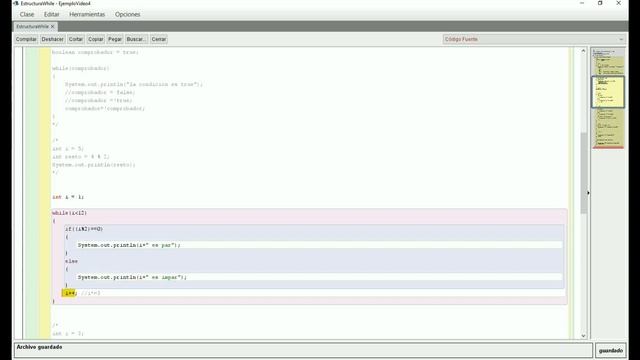Viewport: 640px width, 360px height.
Task: Click the Deshacer button
Action: click(53, 39)
